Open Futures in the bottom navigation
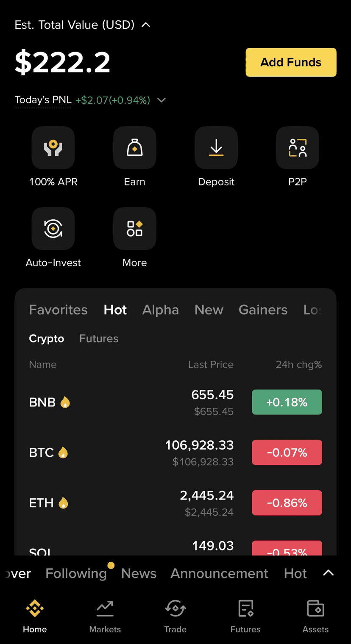This screenshot has height=644, width=351. [245, 616]
